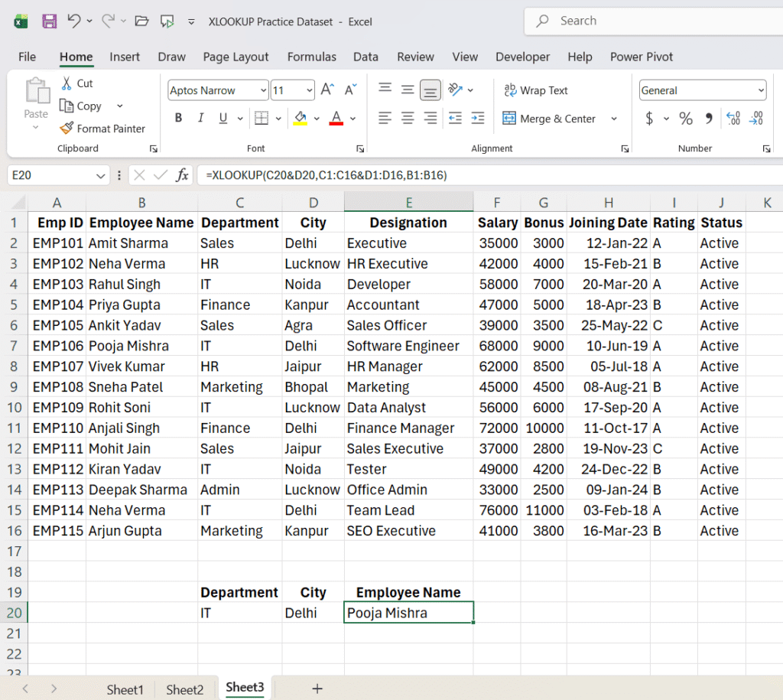Click the Accounting dollar format icon
This screenshot has width=783, height=700.
coord(649,119)
